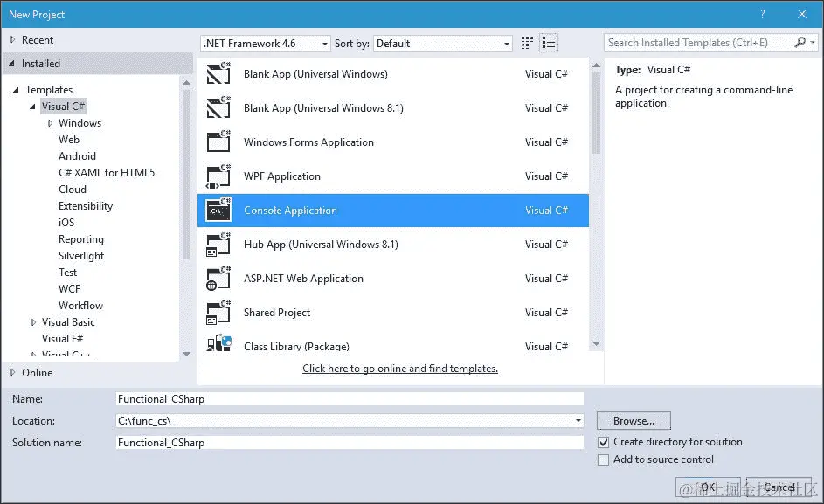Click the Hub App template icon
Screen dimensions: 824x504
point(218,245)
